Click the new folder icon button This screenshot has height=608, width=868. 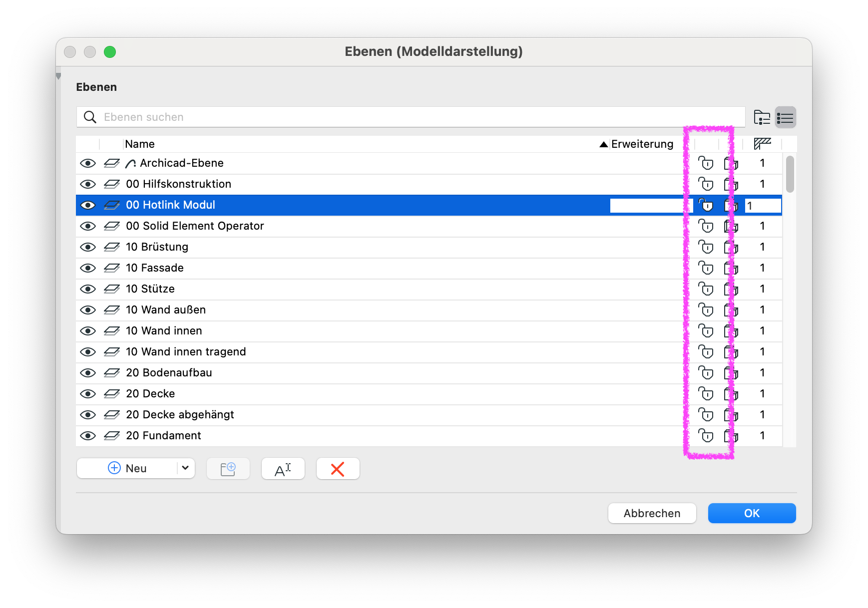tap(228, 469)
